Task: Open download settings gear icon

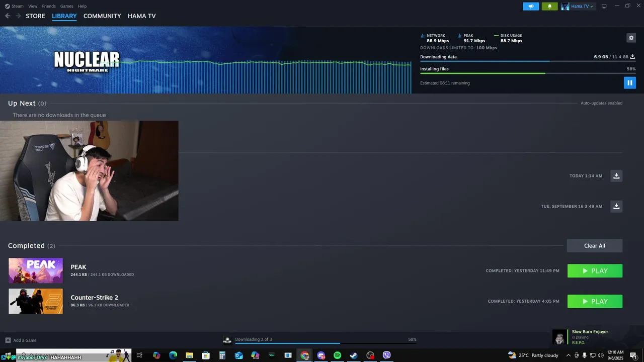Action: click(x=631, y=38)
